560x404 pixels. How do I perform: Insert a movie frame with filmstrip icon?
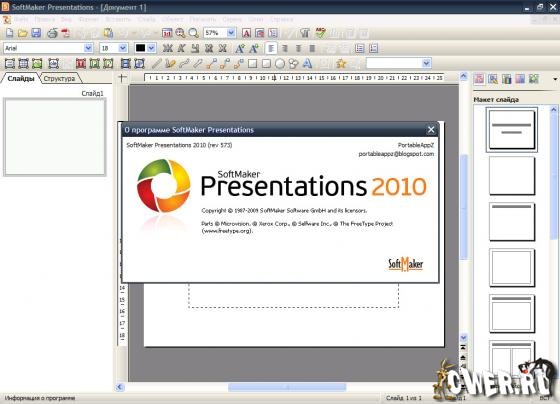(125, 64)
